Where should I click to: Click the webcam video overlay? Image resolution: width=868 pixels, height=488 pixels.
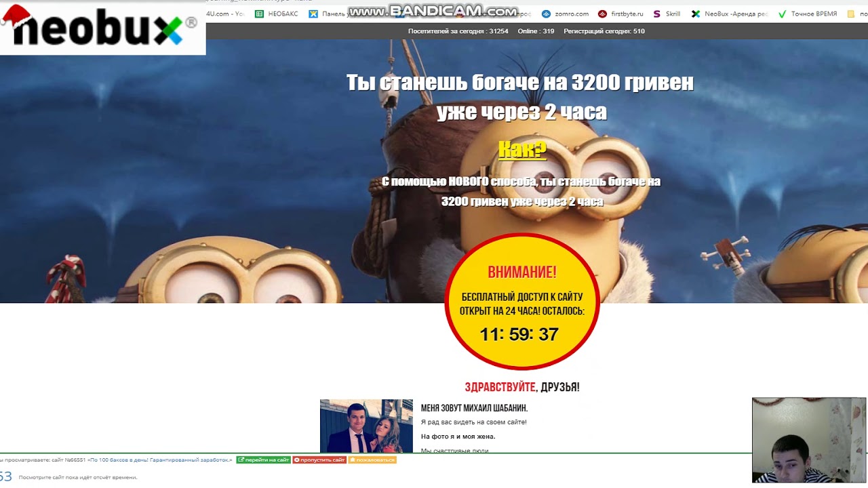click(808, 440)
